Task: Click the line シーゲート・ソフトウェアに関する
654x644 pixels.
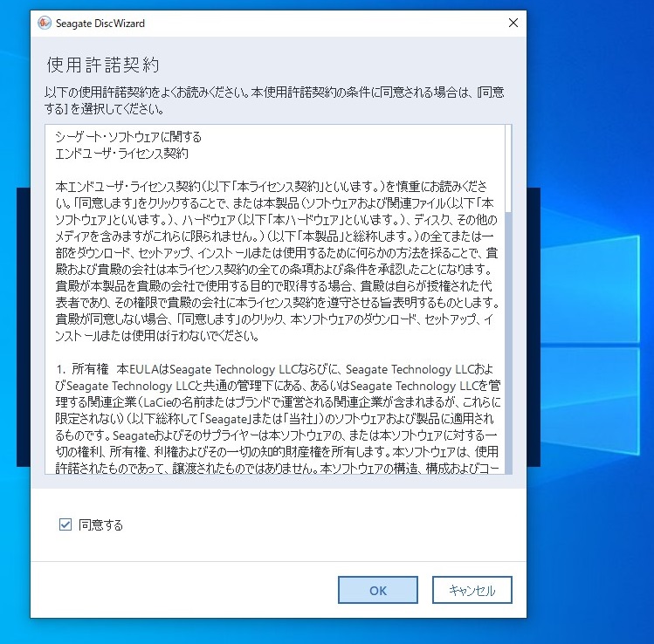Action: [x=128, y=137]
